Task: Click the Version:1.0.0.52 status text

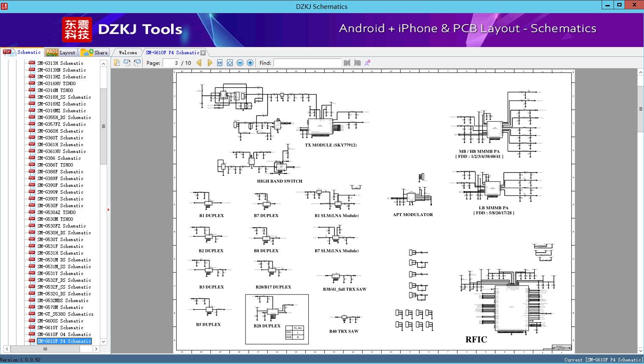Action: 21,360
